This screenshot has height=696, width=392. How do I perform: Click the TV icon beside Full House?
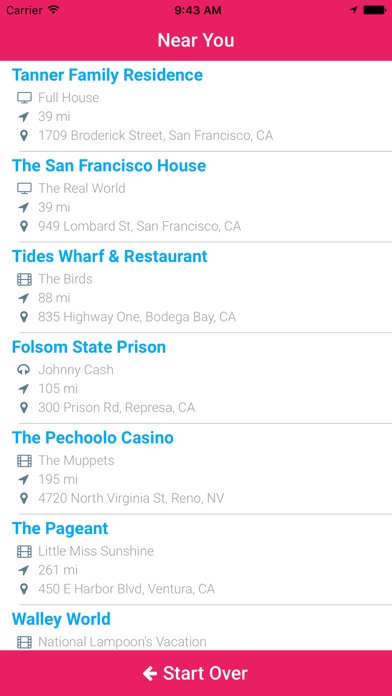(x=24, y=98)
